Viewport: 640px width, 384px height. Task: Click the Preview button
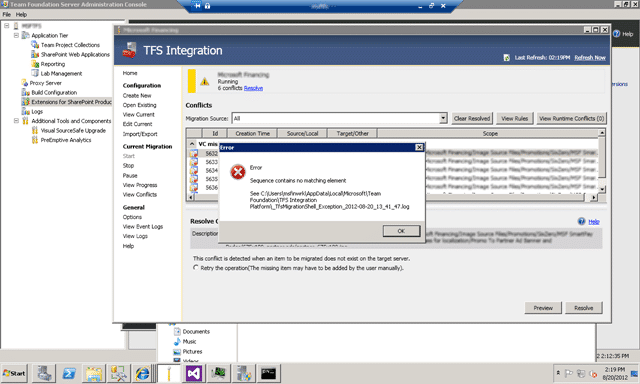(x=543, y=308)
